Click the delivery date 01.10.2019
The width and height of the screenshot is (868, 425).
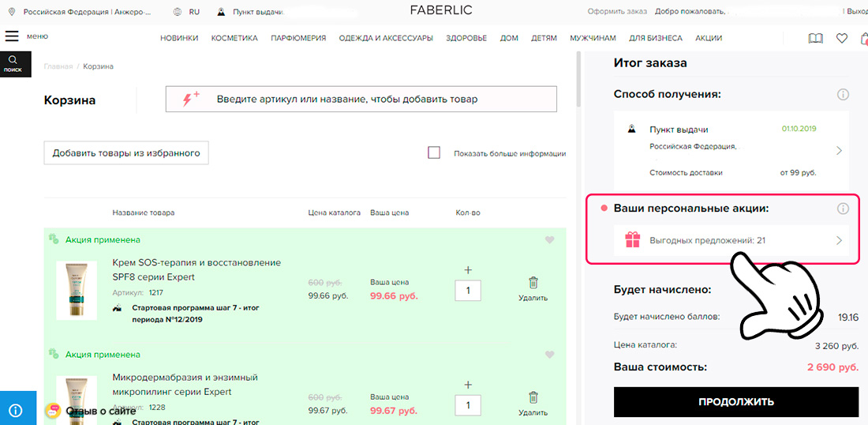point(799,129)
